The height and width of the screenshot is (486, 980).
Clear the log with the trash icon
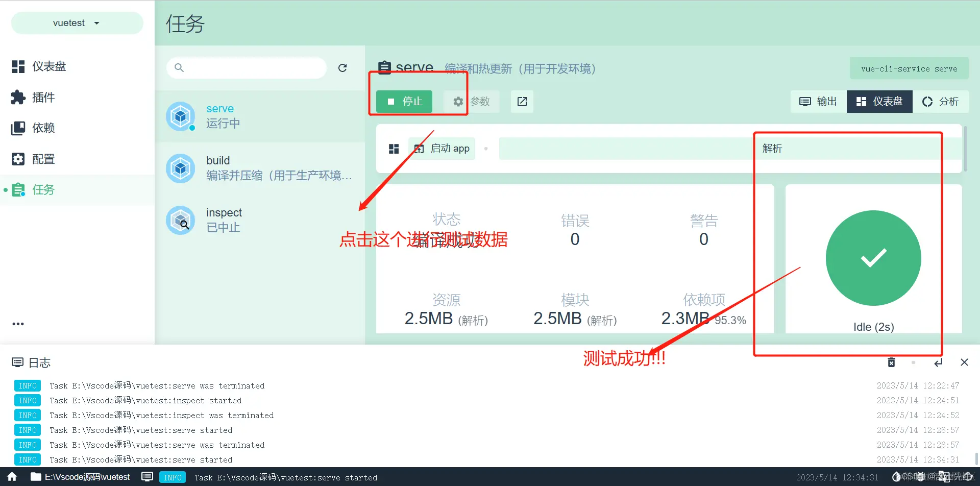(x=891, y=362)
